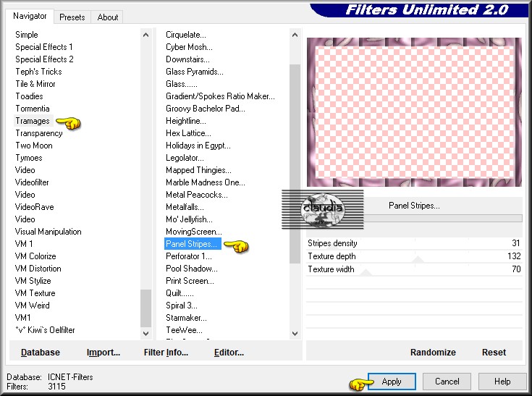Select the VideoRave category
Image resolution: width=532 pixels, height=396 pixels.
click(34, 207)
